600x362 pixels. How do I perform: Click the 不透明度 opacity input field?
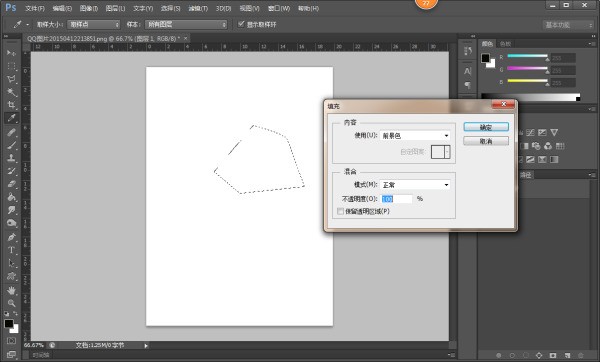[397, 199]
